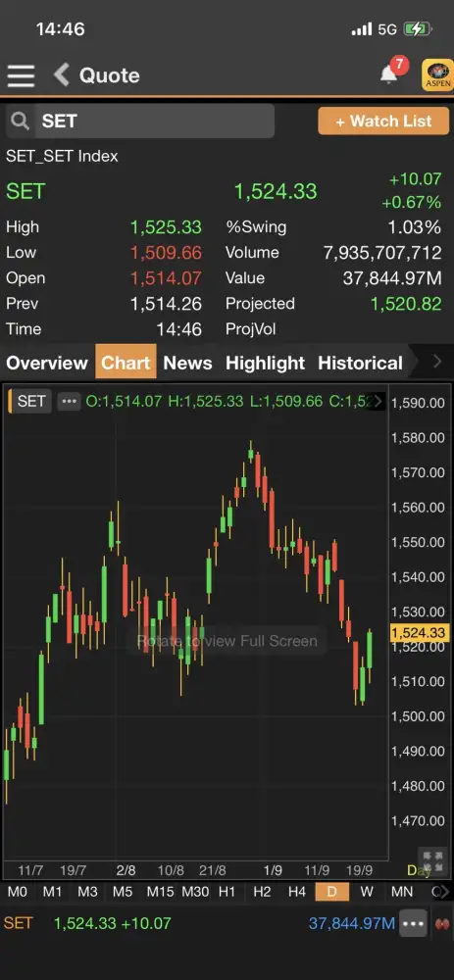The width and height of the screenshot is (454, 980).
Task: Open the notifications bell
Action: click(388, 74)
